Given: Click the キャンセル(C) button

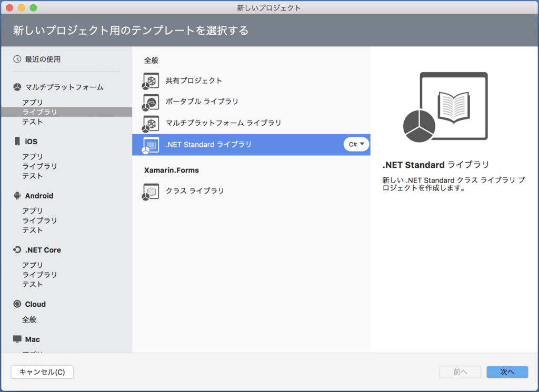Looking at the screenshot, I should click(42, 372).
